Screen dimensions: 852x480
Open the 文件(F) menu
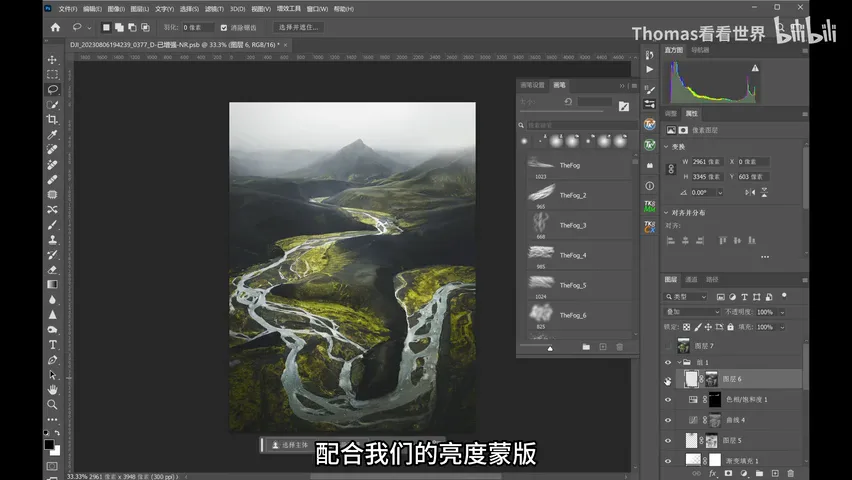[x=68, y=9]
